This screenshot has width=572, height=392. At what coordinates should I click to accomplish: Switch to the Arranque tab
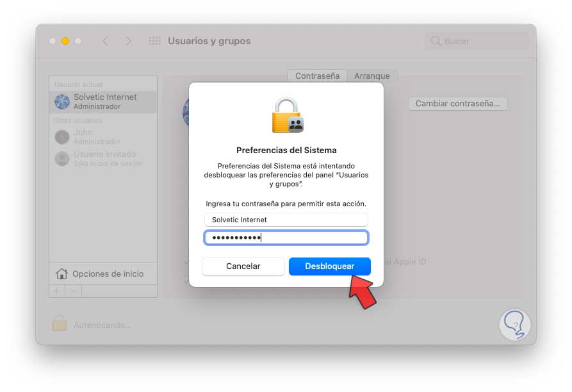(x=372, y=76)
